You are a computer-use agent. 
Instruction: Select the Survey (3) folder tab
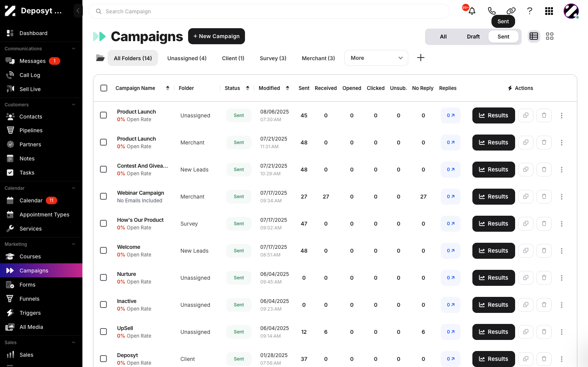[x=273, y=58]
